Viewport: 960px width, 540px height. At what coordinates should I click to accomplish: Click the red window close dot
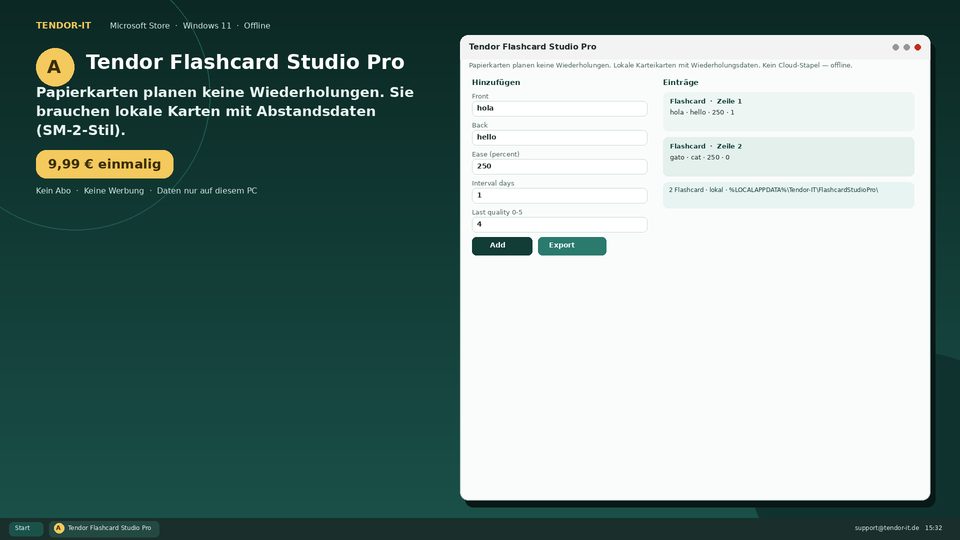coord(917,47)
